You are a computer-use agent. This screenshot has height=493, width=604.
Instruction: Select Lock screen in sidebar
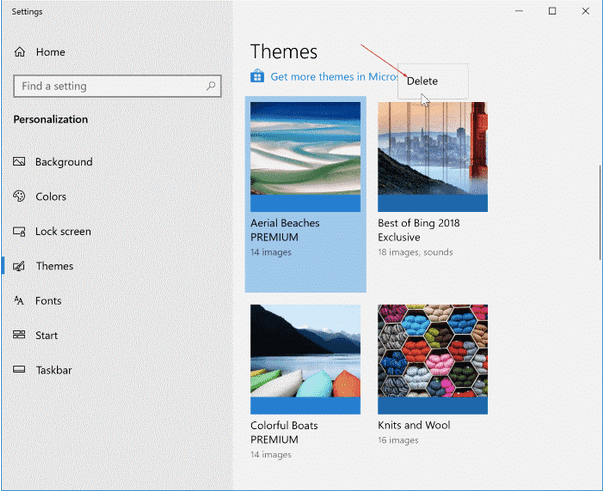coord(63,231)
